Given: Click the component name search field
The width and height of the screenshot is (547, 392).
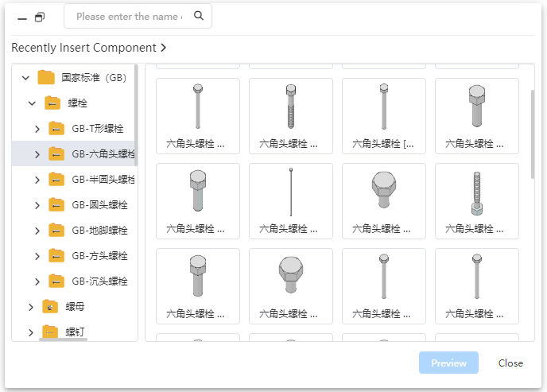Looking at the screenshot, I should 129,16.
